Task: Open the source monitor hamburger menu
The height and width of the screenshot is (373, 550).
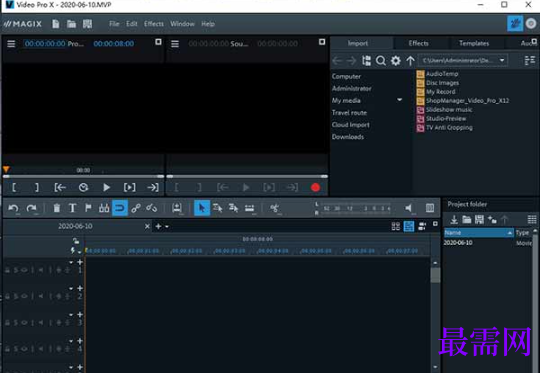Action: pyautogui.click(x=175, y=44)
